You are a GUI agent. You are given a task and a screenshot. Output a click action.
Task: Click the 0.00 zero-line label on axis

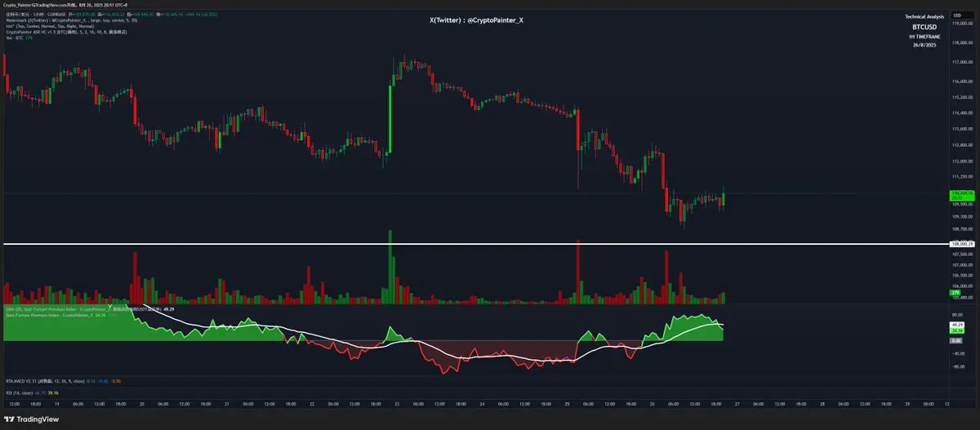pos(955,341)
